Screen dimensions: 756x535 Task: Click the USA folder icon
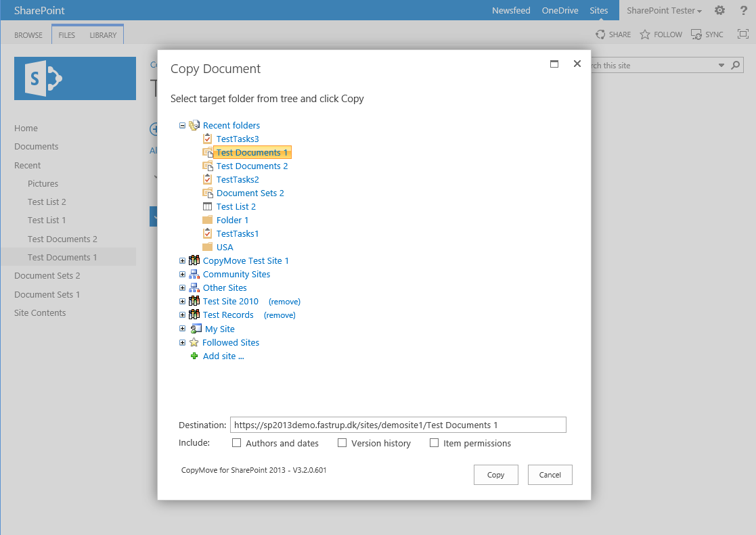tap(207, 247)
